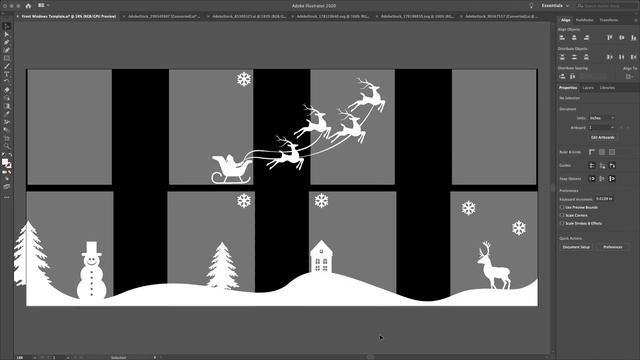This screenshot has width=640, height=360.
Task: Switch to the Layers tab
Action: coord(588,88)
